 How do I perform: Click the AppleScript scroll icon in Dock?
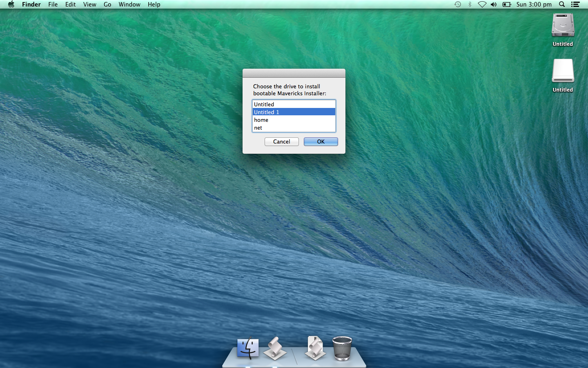pos(275,348)
